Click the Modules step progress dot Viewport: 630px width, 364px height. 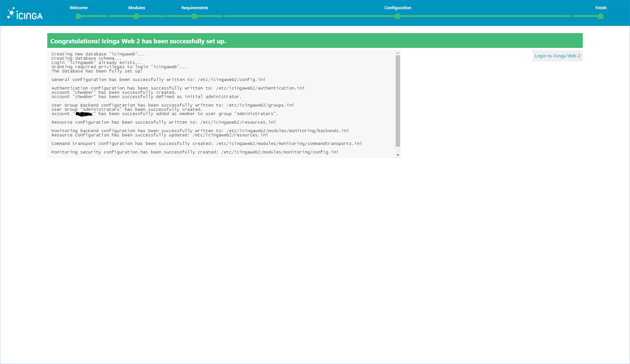(x=136, y=16)
